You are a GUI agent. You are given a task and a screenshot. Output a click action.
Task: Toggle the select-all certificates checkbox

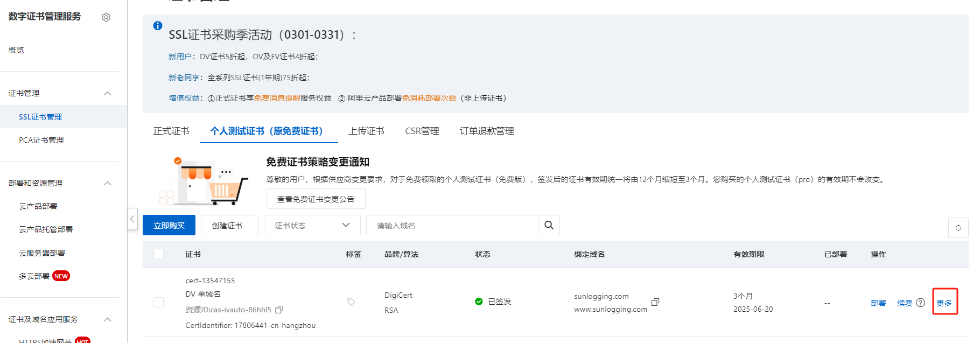[159, 254]
